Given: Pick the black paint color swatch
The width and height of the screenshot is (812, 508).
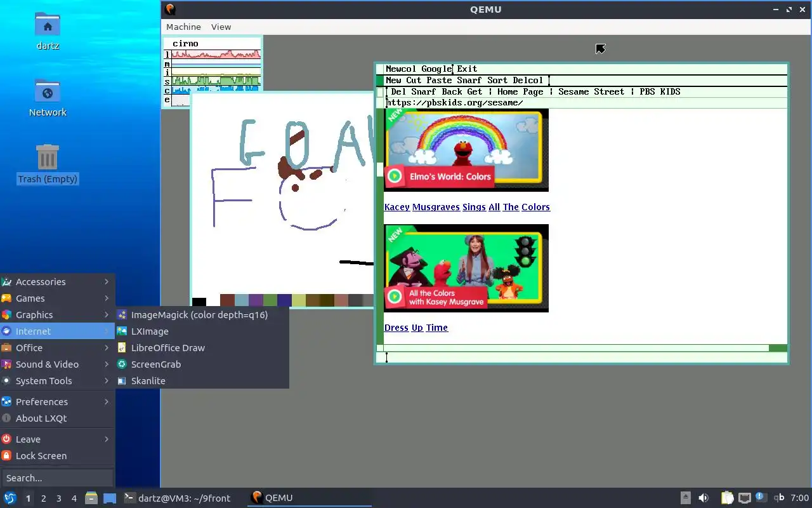Looking at the screenshot, I should (199, 302).
